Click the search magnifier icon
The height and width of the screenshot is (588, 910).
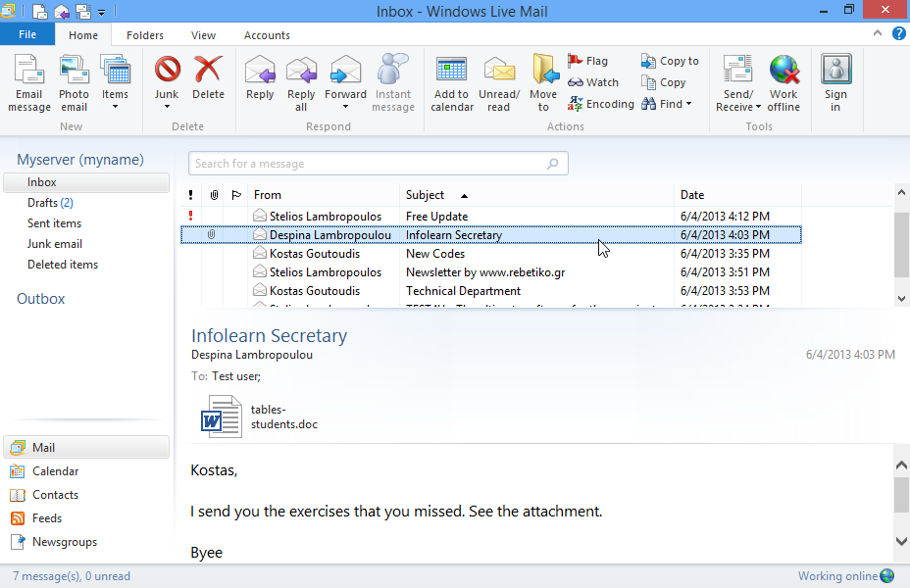click(x=552, y=164)
